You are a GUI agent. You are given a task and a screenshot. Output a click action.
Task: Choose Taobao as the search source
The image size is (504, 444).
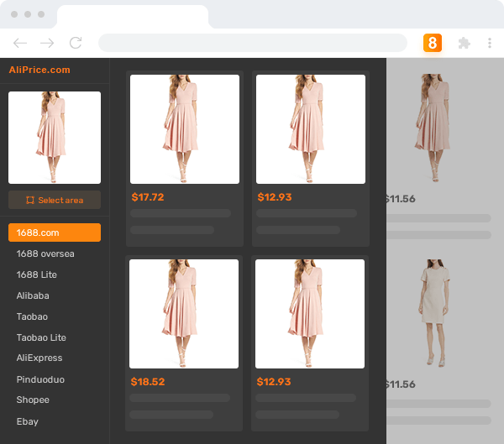coord(33,316)
